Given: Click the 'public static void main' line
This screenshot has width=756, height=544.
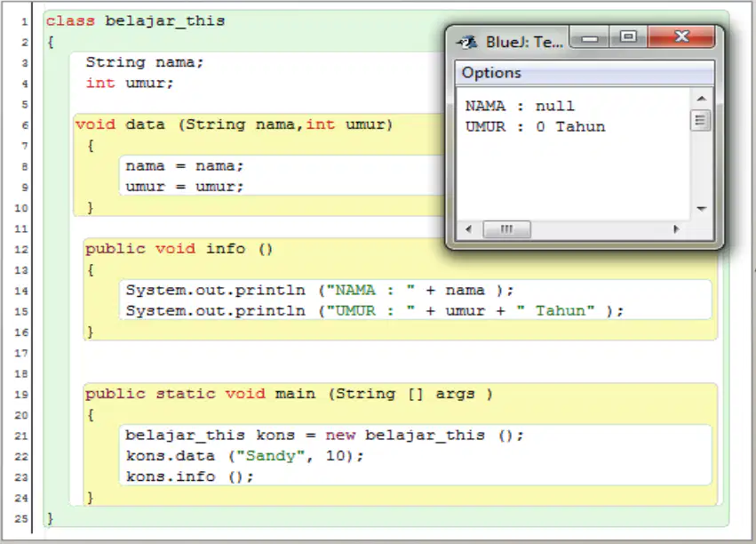Looking at the screenshot, I should tap(289, 394).
